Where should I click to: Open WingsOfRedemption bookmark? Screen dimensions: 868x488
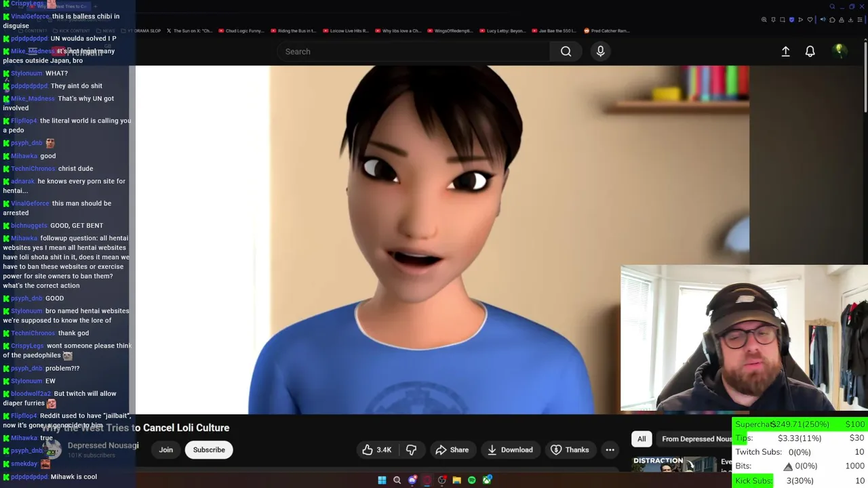(x=450, y=30)
